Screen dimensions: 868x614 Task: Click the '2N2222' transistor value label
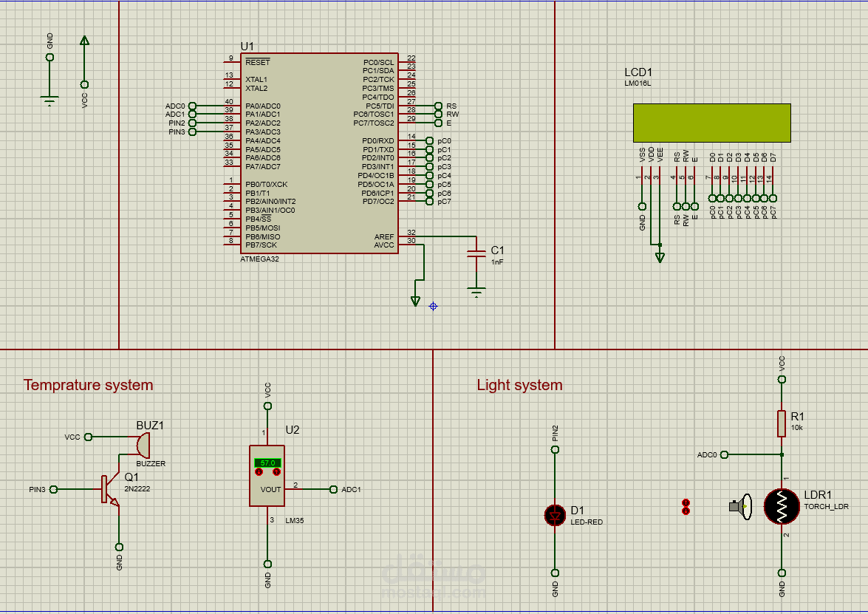point(137,489)
